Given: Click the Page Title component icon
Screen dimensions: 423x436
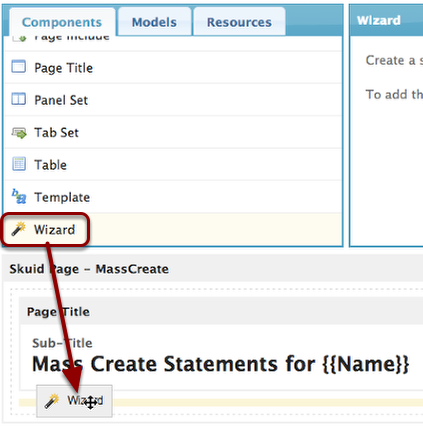Looking at the screenshot, I should tap(19, 67).
